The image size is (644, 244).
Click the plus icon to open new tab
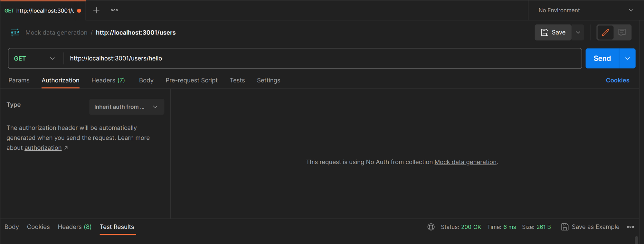(x=96, y=10)
